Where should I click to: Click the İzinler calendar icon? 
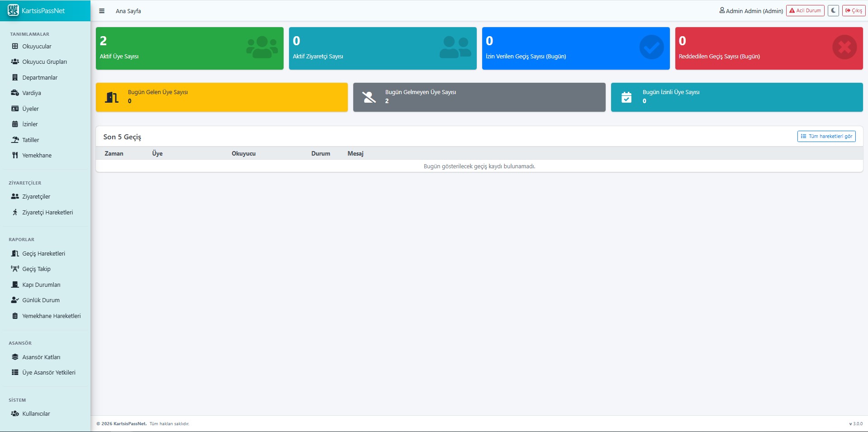pos(15,124)
